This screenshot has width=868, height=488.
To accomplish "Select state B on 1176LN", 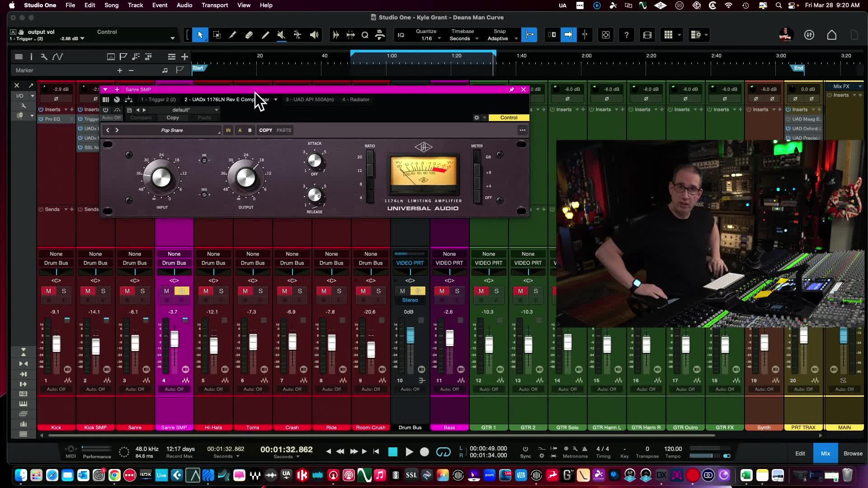I will tap(250, 130).
